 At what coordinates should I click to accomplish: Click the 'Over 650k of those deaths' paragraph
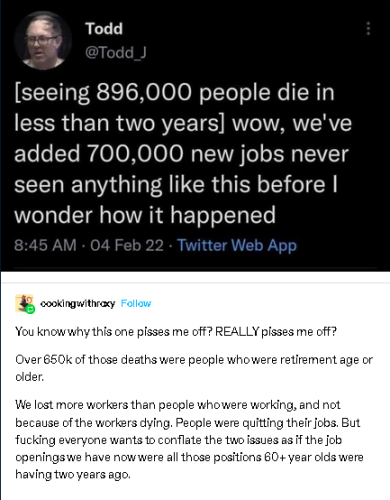tap(194, 368)
